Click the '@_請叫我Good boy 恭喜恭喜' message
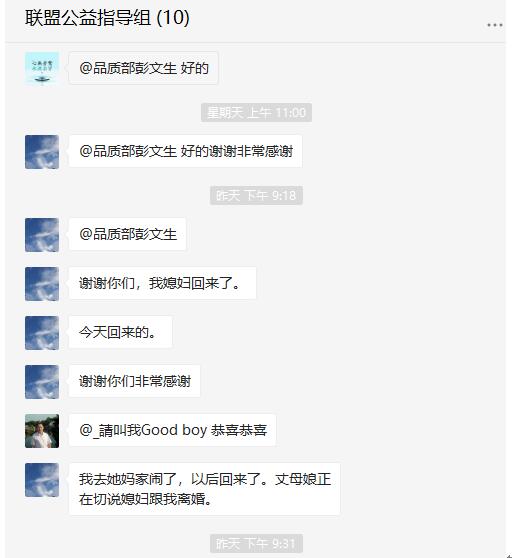 (x=173, y=430)
